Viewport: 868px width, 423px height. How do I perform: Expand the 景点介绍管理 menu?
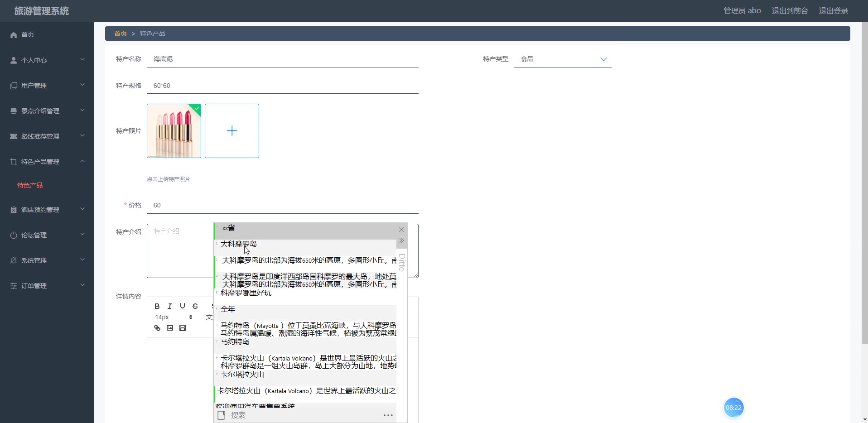point(47,111)
